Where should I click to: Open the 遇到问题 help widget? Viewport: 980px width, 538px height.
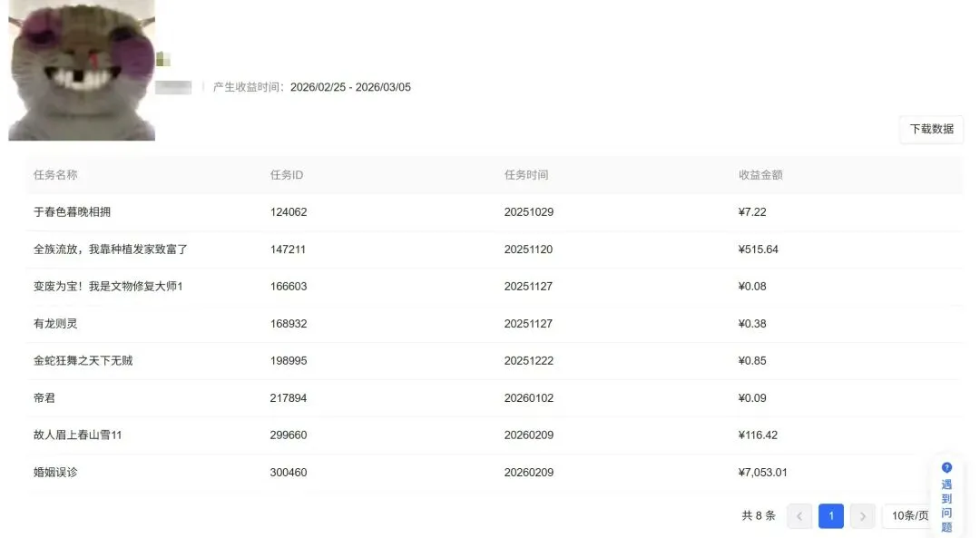tap(946, 498)
